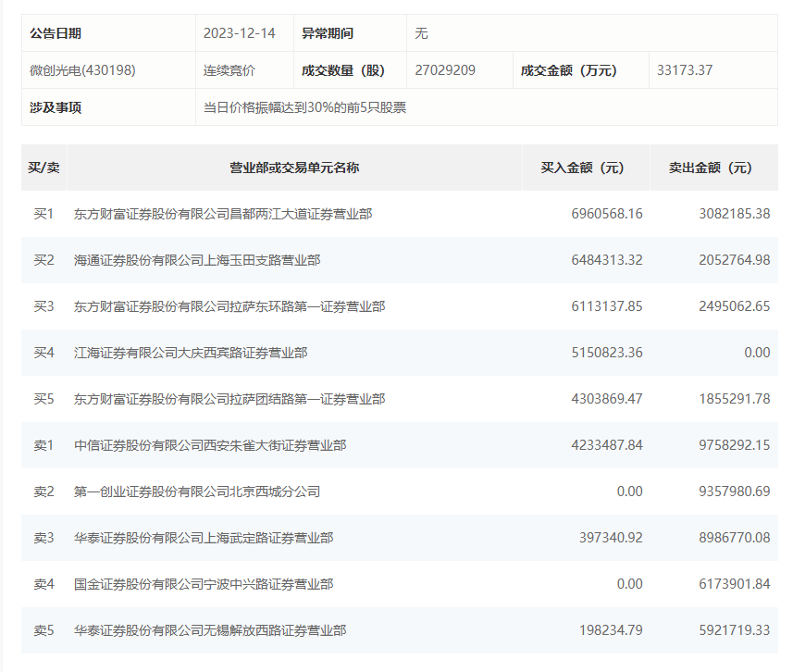
Task: Select 华泰证券无锡解放西路证券营业部 name
Action: 210,630
